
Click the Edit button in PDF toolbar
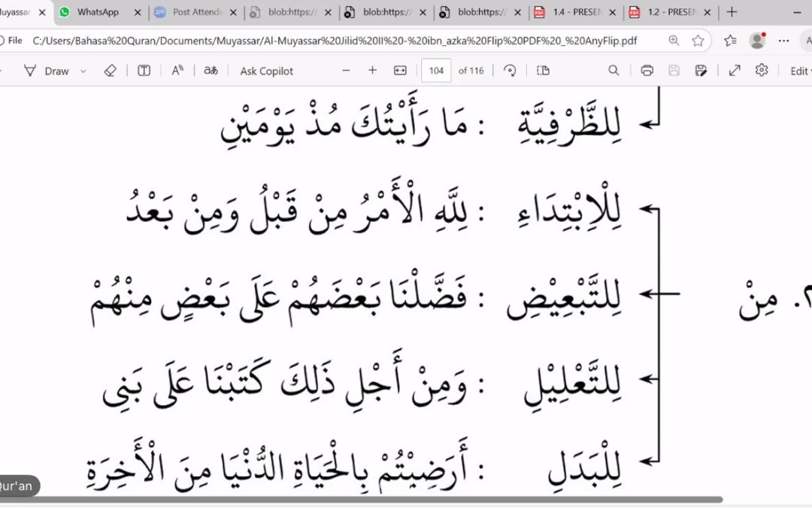point(800,71)
